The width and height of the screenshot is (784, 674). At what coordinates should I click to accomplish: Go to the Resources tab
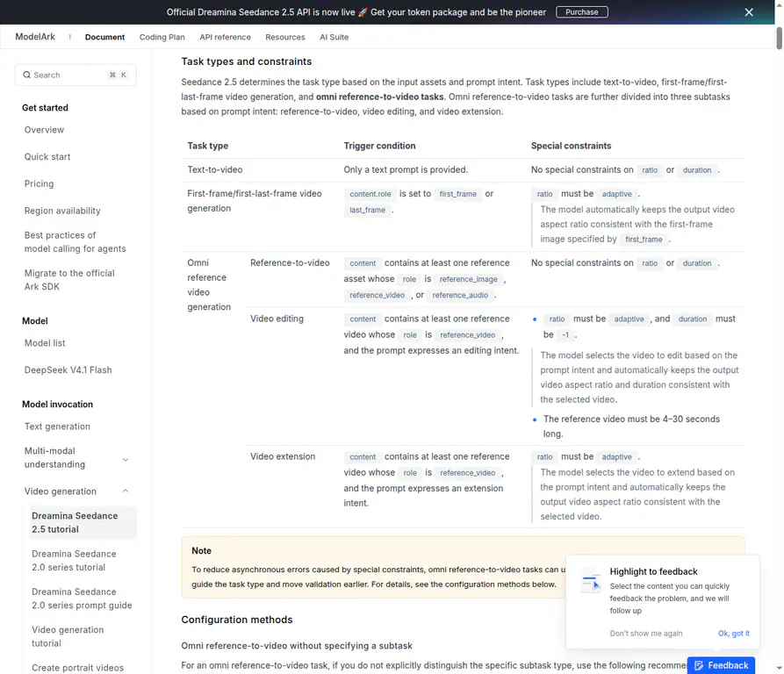285,37
